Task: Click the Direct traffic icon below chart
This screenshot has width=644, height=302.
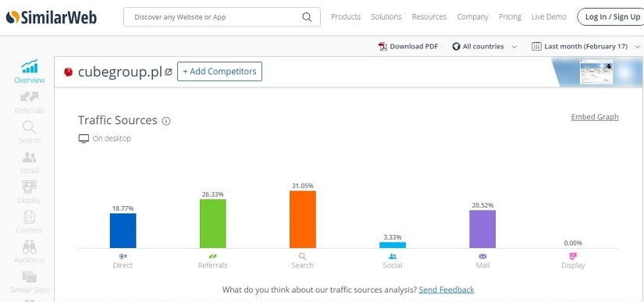Action: pos(123,256)
